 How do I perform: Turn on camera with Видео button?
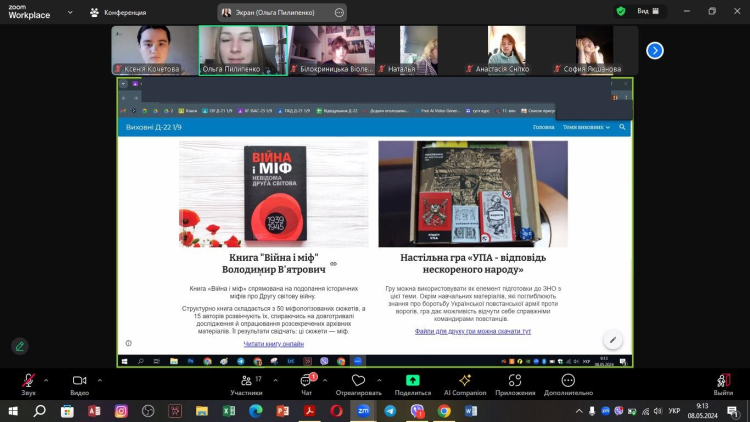pyautogui.click(x=79, y=383)
